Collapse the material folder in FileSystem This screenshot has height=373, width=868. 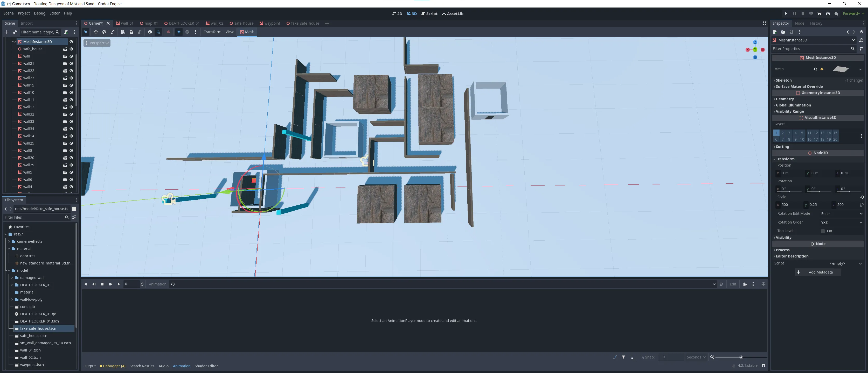9,248
